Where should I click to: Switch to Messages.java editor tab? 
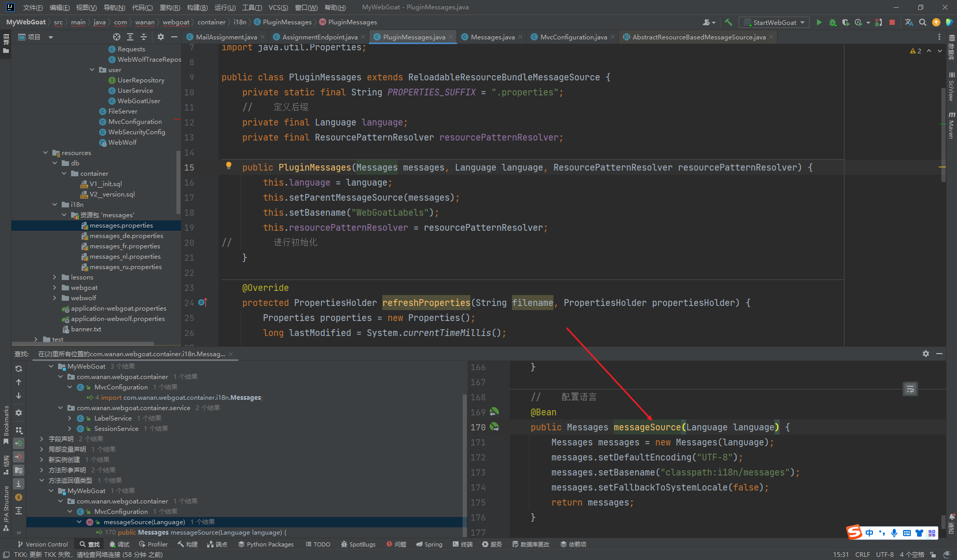(492, 37)
